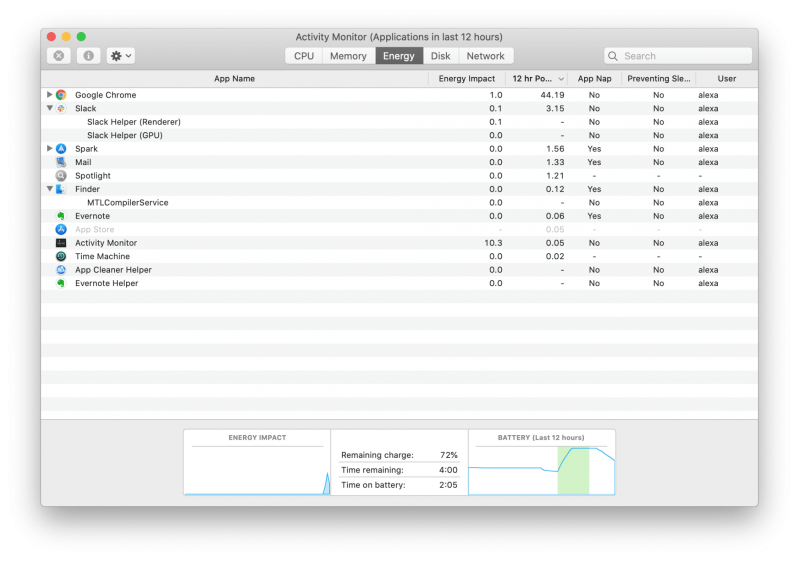Sort by User column header
Screen dimensions: 800x562
point(727,79)
